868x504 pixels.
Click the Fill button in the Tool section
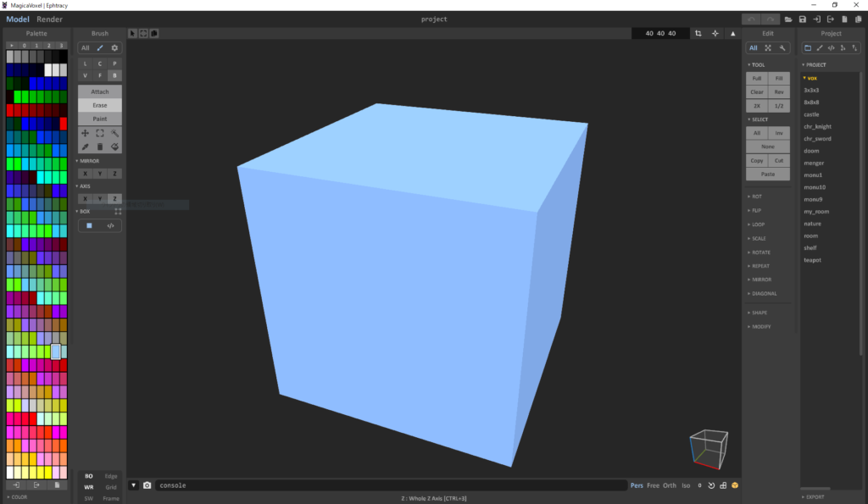tap(779, 78)
